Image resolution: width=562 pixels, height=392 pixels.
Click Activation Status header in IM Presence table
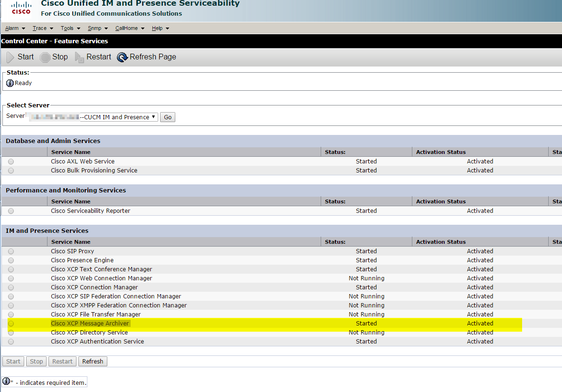click(441, 242)
